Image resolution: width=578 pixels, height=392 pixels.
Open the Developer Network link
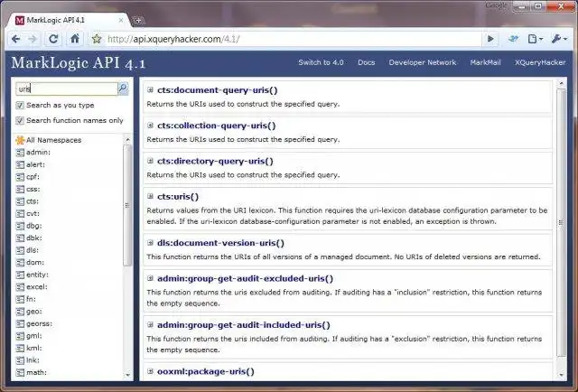[423, 62]
